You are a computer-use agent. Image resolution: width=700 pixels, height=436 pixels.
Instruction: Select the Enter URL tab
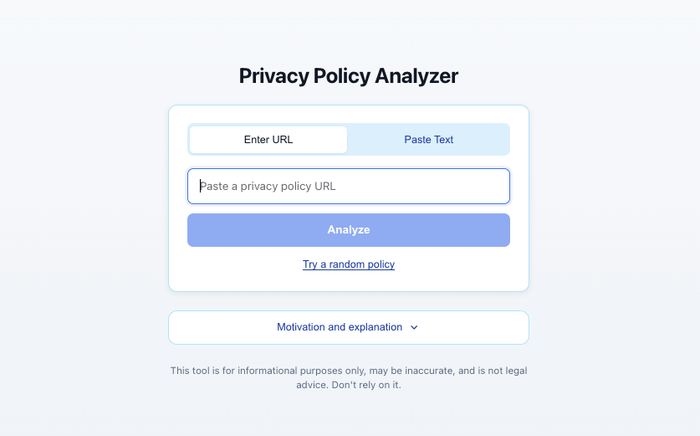(268, 140)
